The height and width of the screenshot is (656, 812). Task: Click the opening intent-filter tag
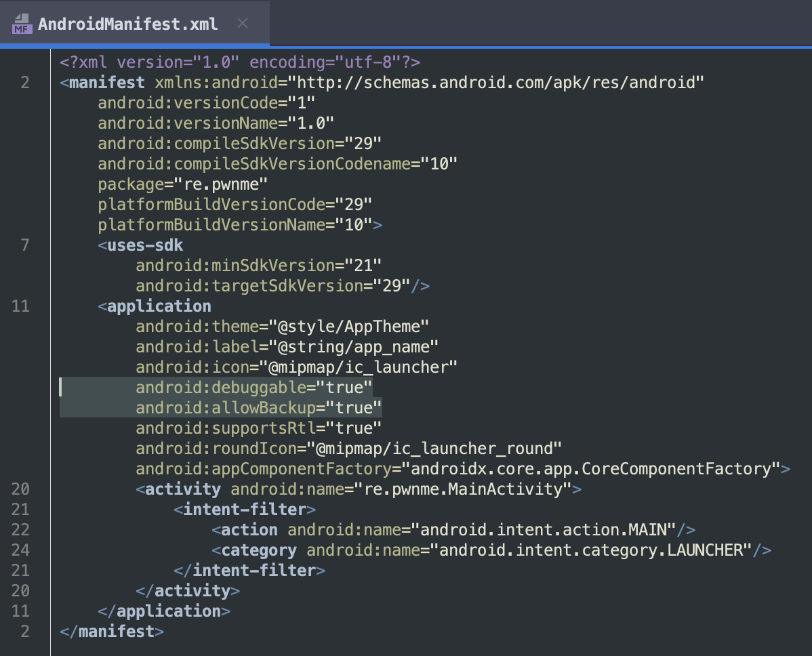[245, 510]
